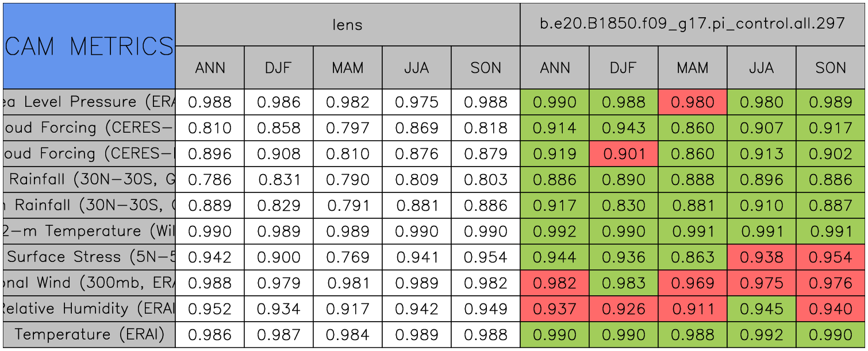The height and width of the screenshot is (351, 868).
Task: Click lens value 0.786 in ANN column
Action: 210,180
